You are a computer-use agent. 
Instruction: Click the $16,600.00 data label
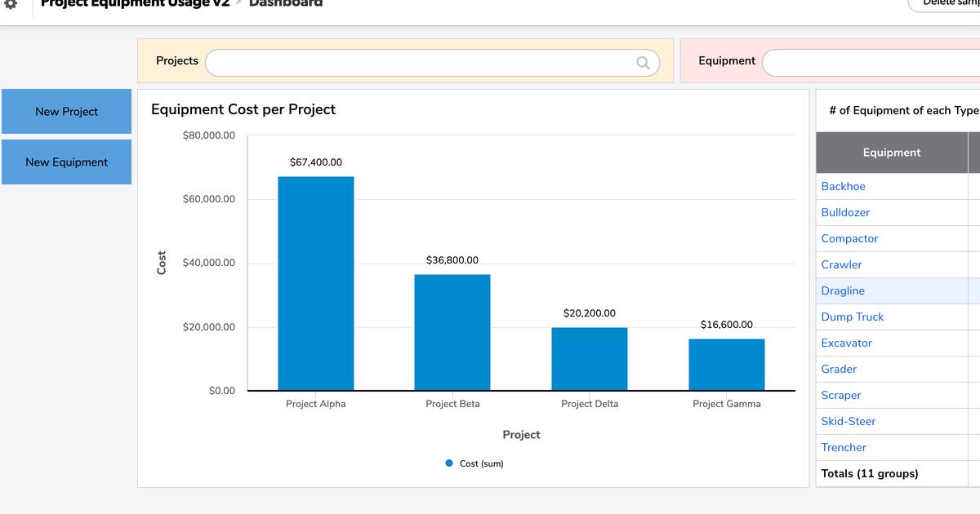(x=727, y=325)
